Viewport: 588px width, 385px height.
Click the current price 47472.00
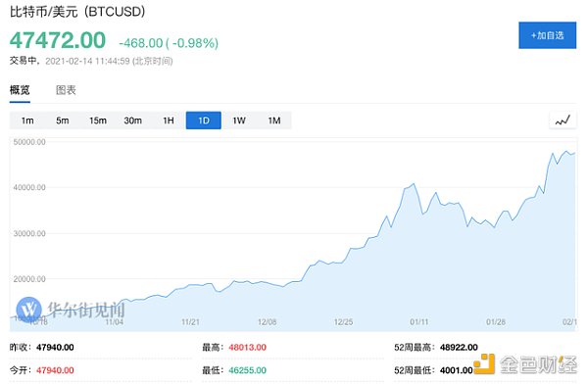[x=58, y=40]
